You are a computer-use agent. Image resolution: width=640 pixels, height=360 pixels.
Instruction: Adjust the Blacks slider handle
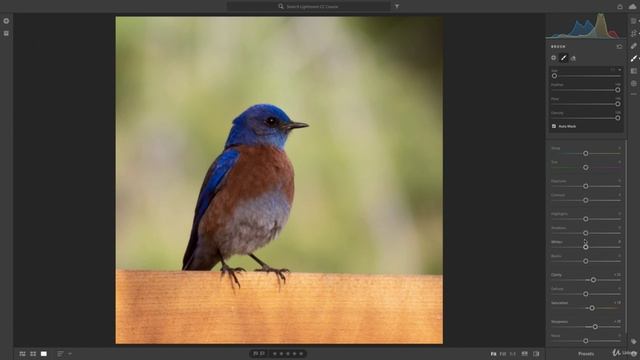[586, 261]
